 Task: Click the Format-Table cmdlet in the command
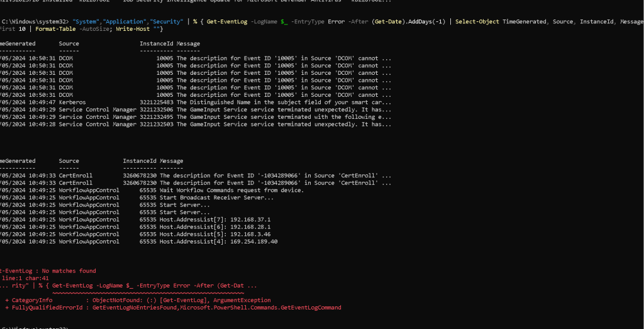[54, 29]
